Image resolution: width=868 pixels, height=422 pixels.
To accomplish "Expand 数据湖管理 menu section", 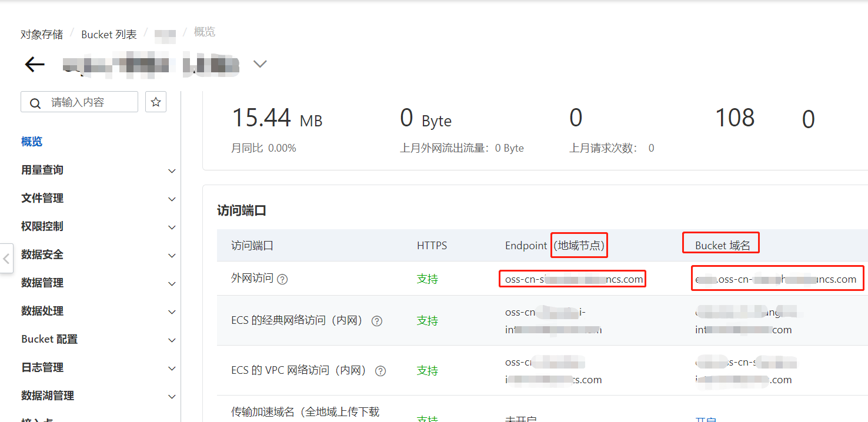I will click(99, 396).
